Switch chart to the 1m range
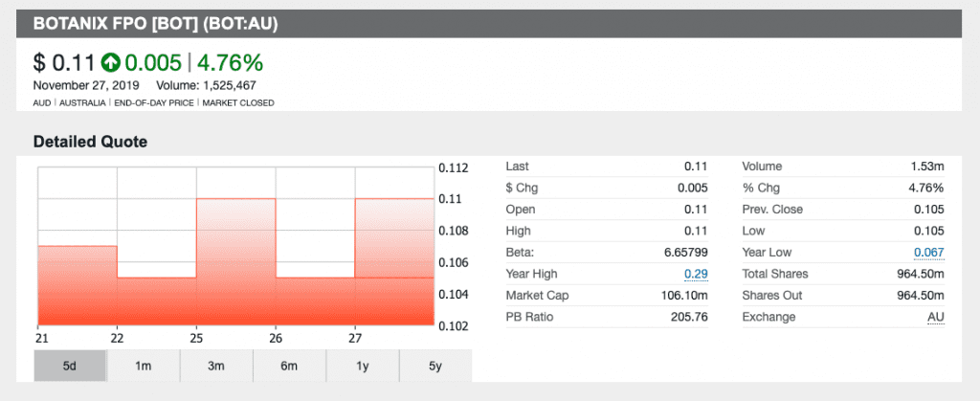 144,366
